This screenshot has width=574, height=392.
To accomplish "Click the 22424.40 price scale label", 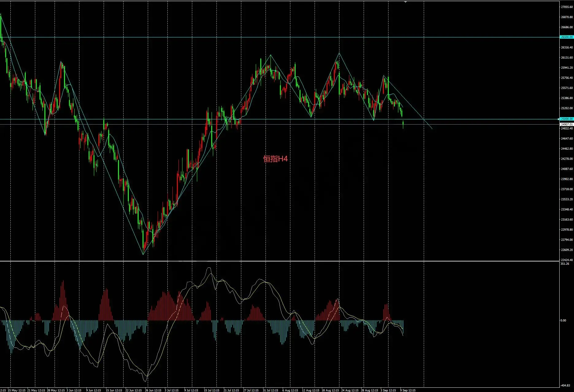I will pos(567,260).
